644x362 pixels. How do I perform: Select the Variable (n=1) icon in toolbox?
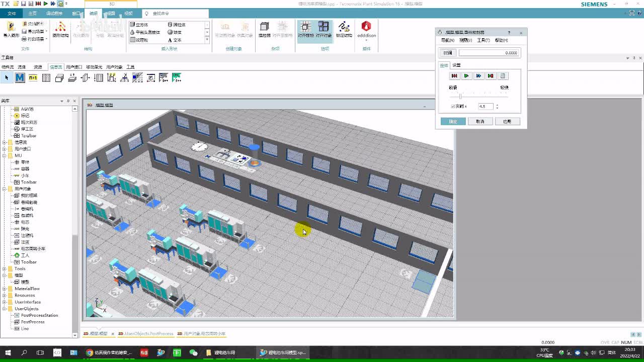point(33,77)
